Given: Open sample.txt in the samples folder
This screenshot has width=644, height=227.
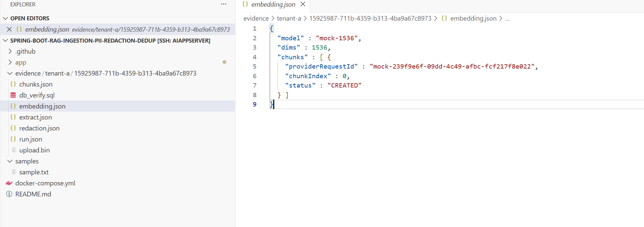Looking at the screenshot, I should click(x=34, y=172).
